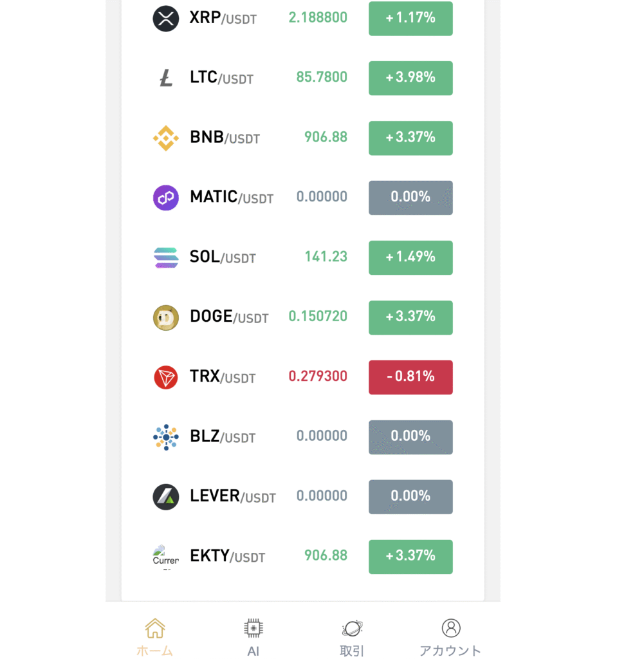Click the Litecoin logo icon
Image resolution: width=644 pixels, height=659 pixels.
(x=165, y=79)
